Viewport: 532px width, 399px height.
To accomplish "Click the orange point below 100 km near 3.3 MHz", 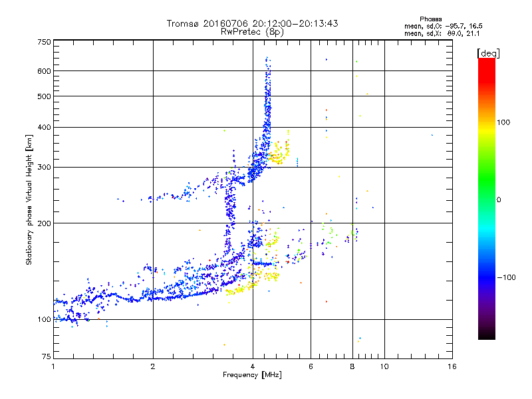I will 224,344.
